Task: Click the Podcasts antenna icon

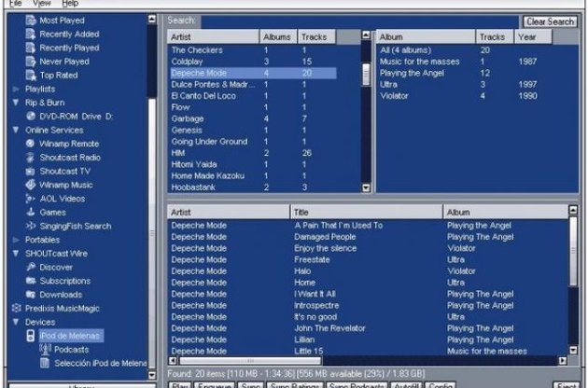Action: click(x=45, y=350)
